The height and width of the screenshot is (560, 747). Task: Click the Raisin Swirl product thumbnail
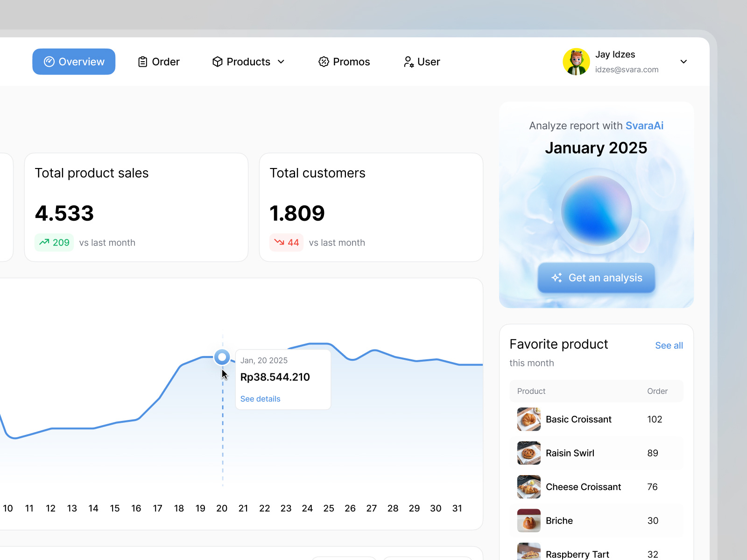tap(528, 453)
